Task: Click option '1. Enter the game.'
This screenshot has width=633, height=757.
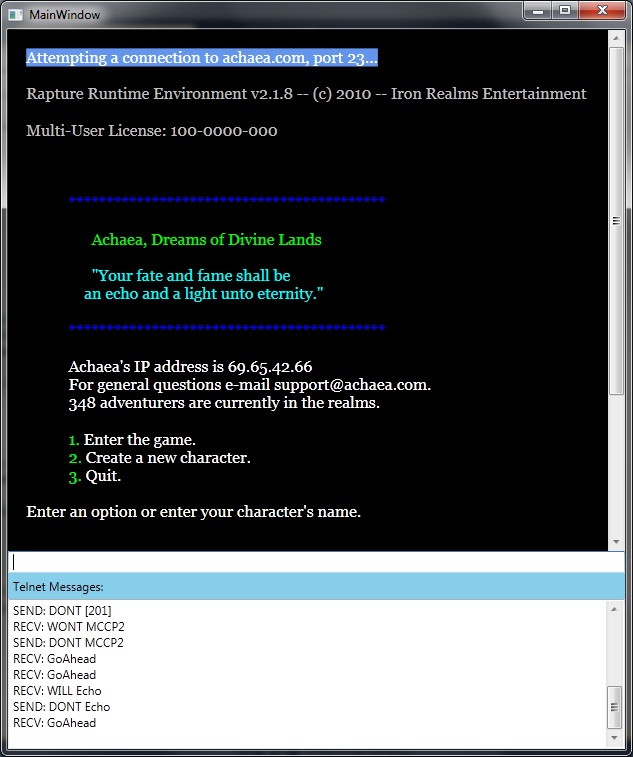Action: pyautogui.click(x=132, y=440)
